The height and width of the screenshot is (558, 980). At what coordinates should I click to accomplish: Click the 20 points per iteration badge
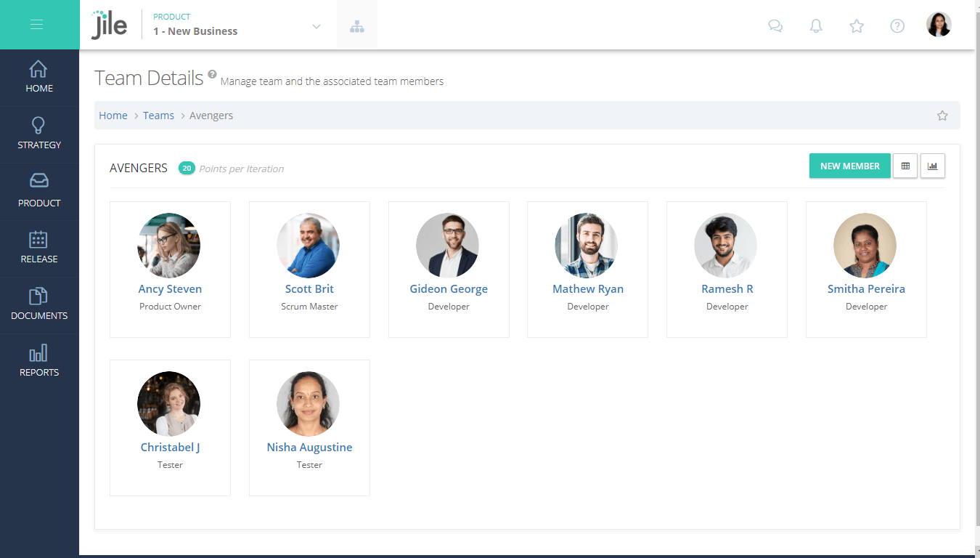[x=187, y=169]
